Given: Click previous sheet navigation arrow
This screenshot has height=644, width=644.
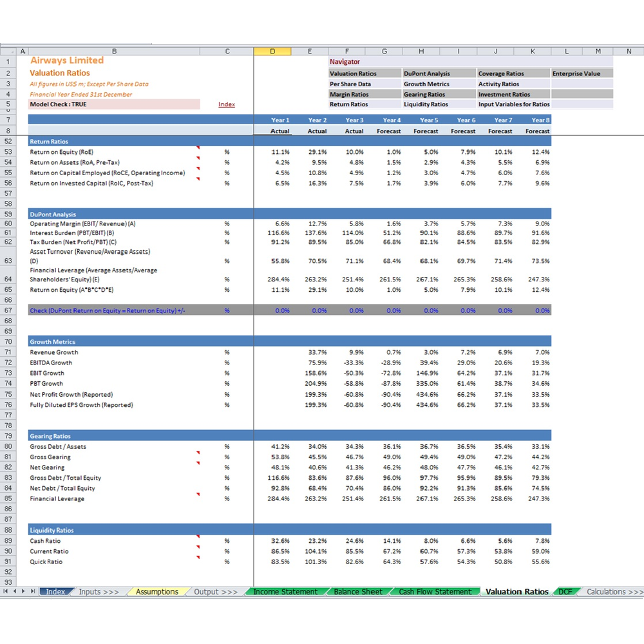Looking at the screenshot, I should coord(15,591).
